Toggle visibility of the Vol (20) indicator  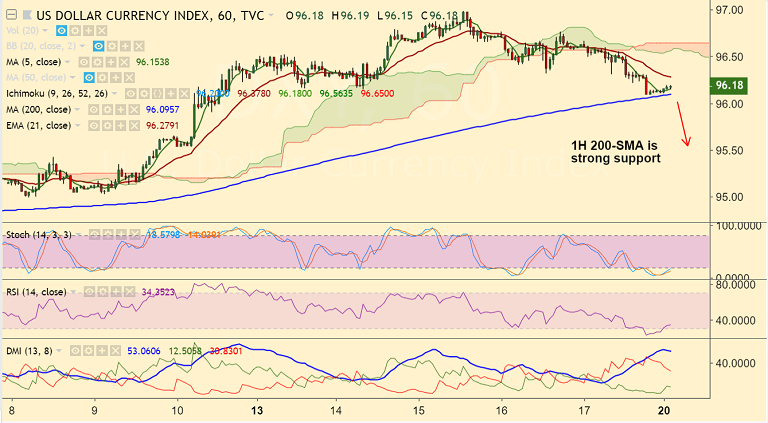[x=61, y=30]
